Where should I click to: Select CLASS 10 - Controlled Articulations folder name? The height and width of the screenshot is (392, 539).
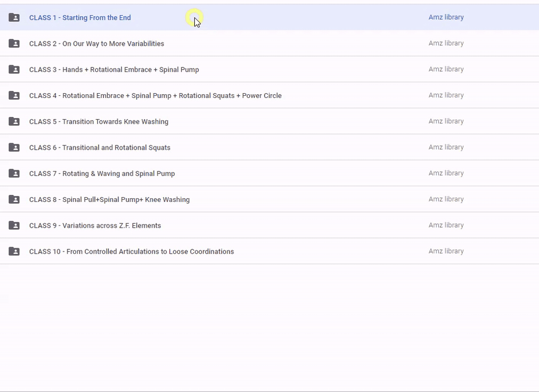coord(131,252)
